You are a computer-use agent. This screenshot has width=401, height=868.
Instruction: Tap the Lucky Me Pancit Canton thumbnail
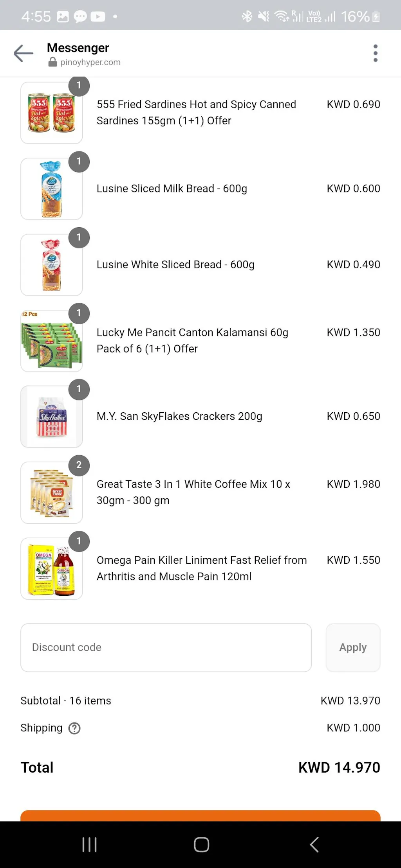click(52, 341)
